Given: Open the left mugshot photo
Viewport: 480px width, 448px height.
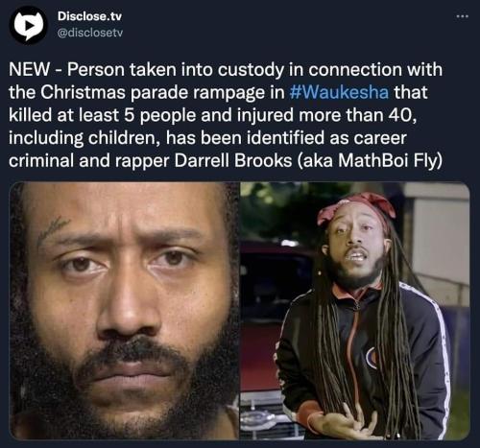Looking at the screenshot, I should [124, 311].
